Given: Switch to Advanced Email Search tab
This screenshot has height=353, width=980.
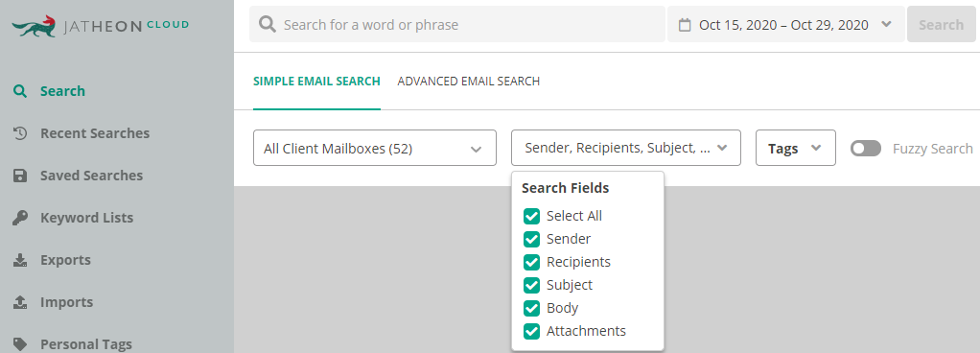Looking at the screenshot, I should point(468,82).
